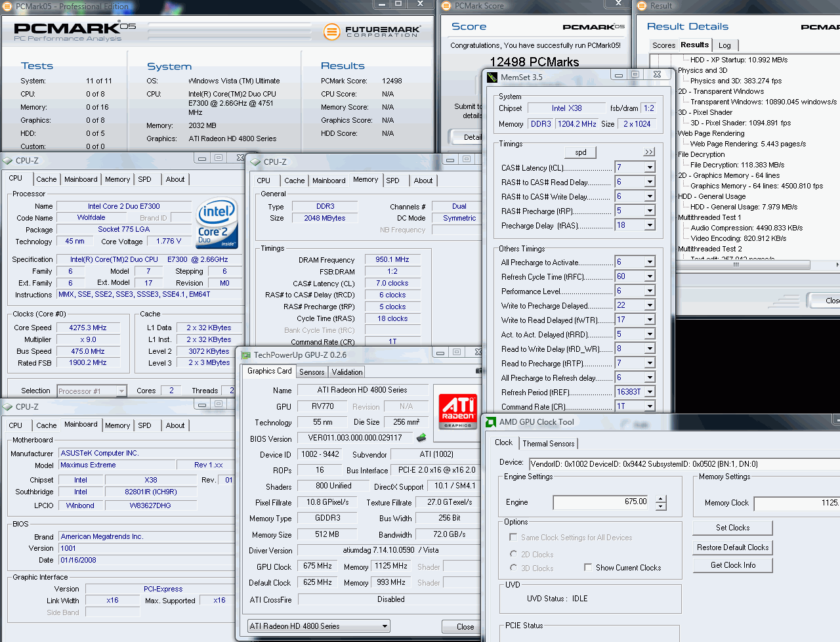Click DRAM Frequency value 950.1 MHz

click(392, 259)
